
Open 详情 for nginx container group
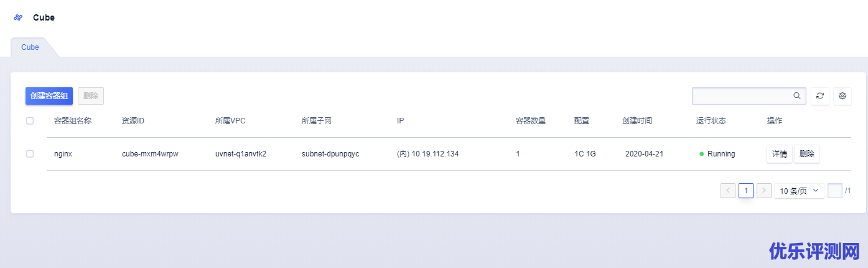tap(779, 154)
